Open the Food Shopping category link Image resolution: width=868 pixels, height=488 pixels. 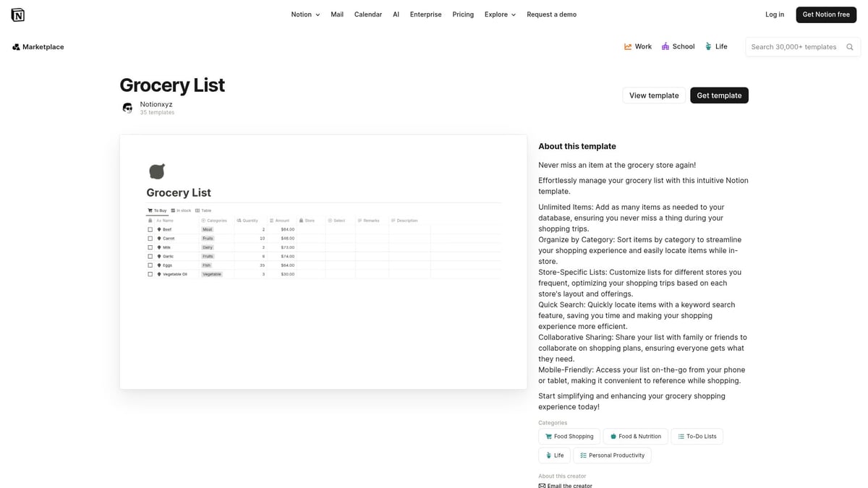569,436
